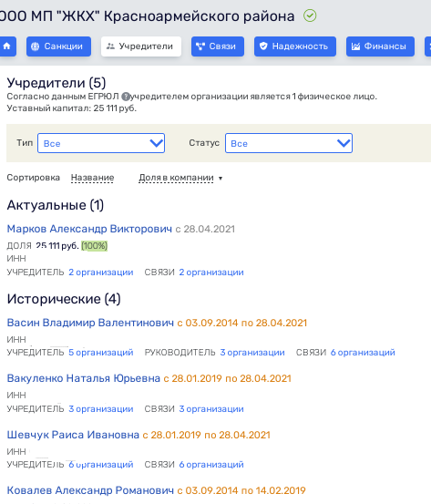This screenshot has height=504, width=431.
Task: Open Шевчук's УЧРЕДИТЕЛЬ 6 организаций link
Action: tap(101, 465)
